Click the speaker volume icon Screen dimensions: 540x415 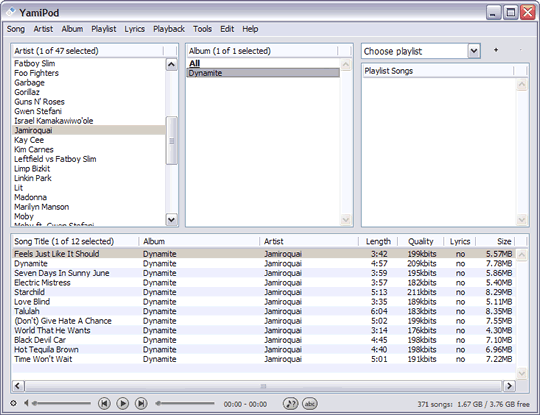(26, 403)
